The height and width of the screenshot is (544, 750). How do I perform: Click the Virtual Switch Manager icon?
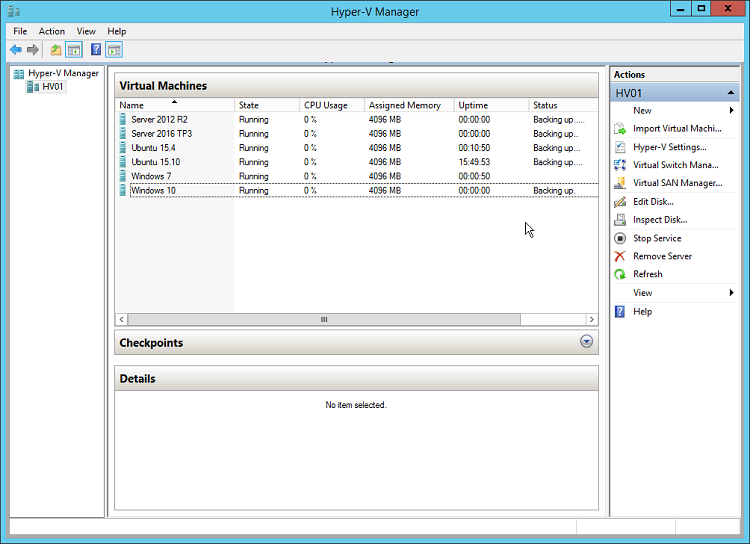click(620, 165)
